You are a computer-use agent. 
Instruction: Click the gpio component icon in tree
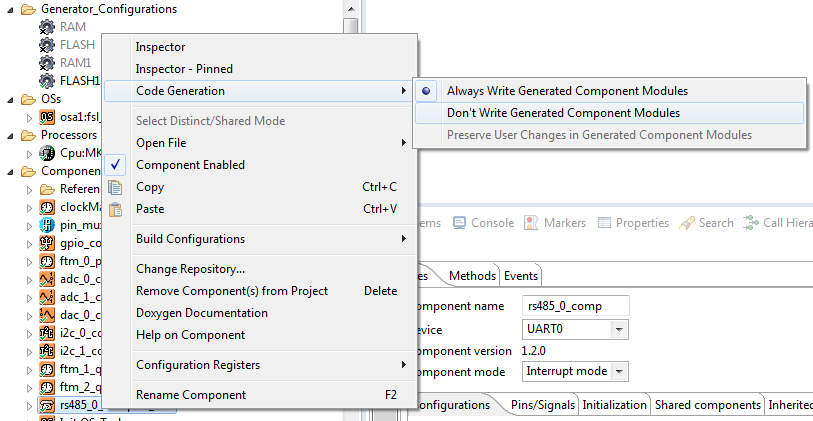(47, 243)
